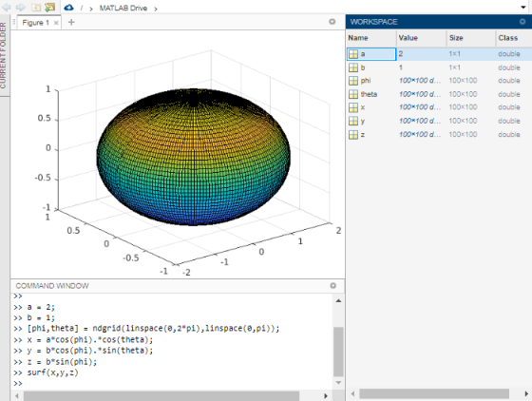Click the matrix icon beside phi
Image resolution: width=532 pixels, height=401 pixels.
[353, 81]
